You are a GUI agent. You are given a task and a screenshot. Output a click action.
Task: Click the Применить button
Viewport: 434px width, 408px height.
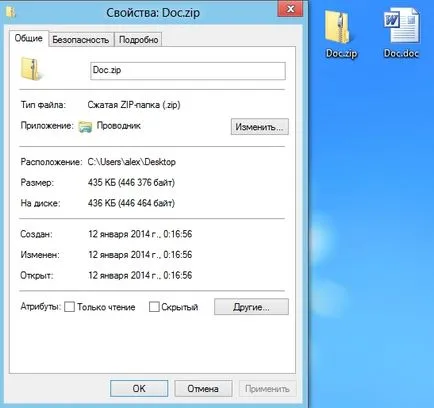click(267, 389)
